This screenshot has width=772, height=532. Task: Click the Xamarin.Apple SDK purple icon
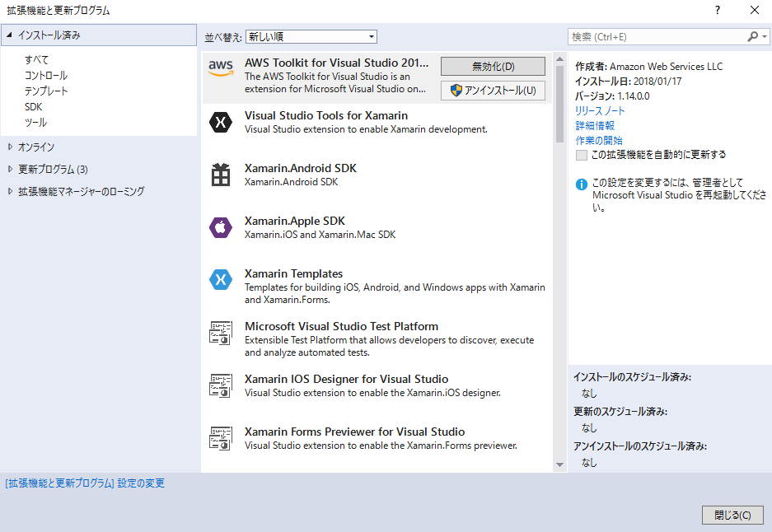tap(221, 227)
